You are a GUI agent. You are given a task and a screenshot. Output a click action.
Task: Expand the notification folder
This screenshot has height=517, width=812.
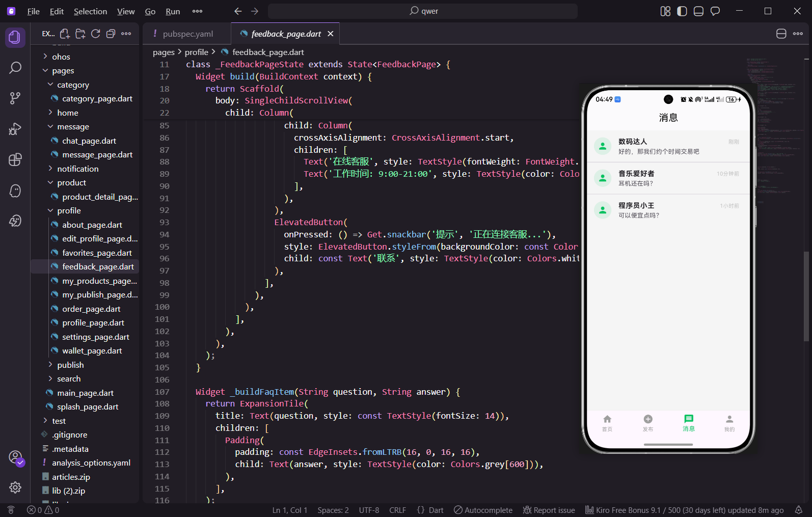[85, 169]
